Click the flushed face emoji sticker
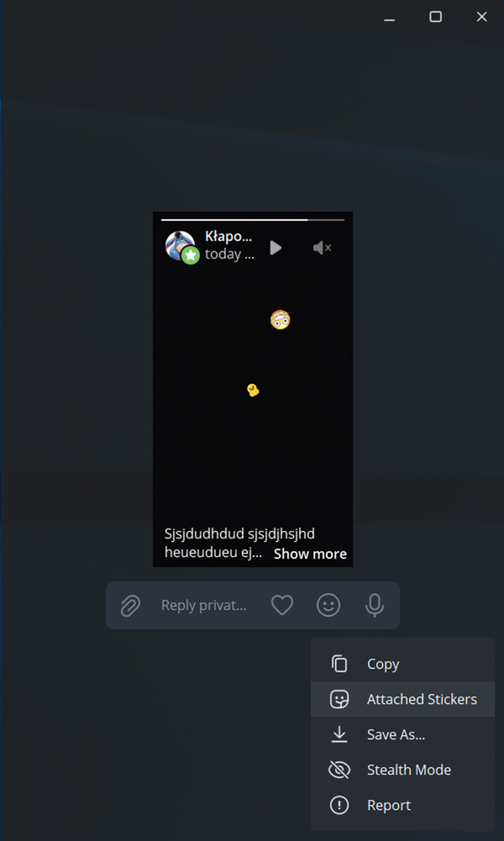This screenshot has width=504, height=841. coord(280,319)
